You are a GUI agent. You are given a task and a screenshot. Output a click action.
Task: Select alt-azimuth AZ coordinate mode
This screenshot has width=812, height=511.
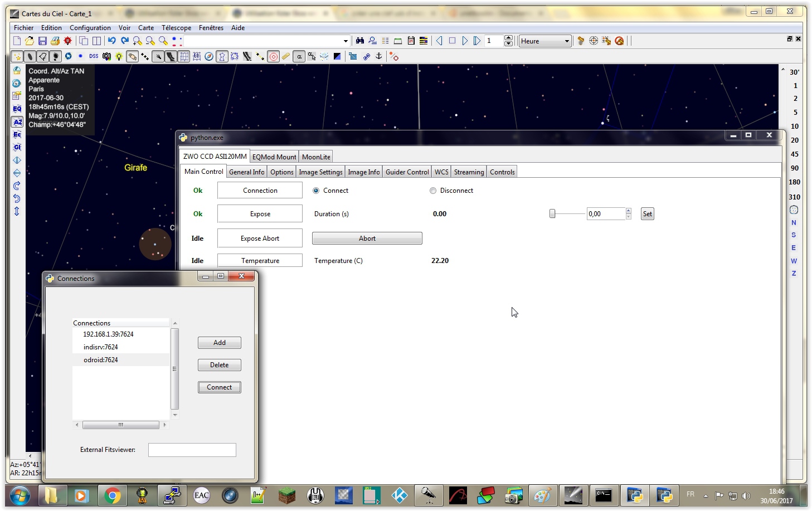point(17,121)
